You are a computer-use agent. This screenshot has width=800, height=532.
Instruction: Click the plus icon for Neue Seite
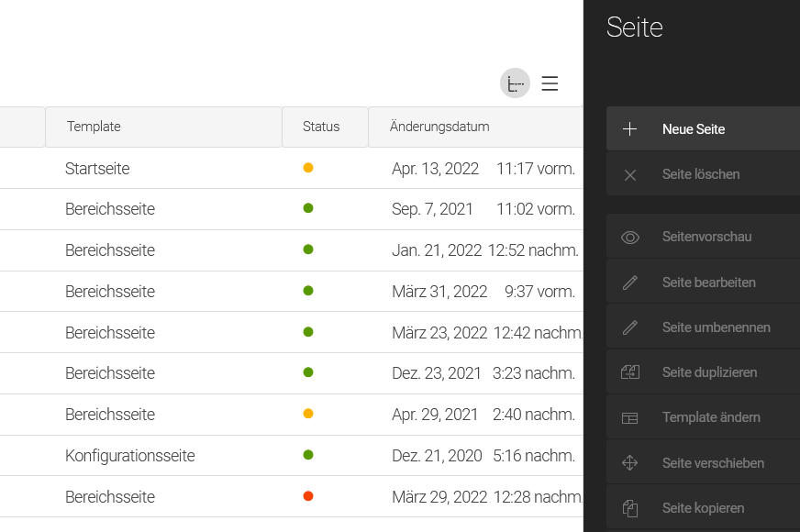pyautogui.click(x=630, y=129)
